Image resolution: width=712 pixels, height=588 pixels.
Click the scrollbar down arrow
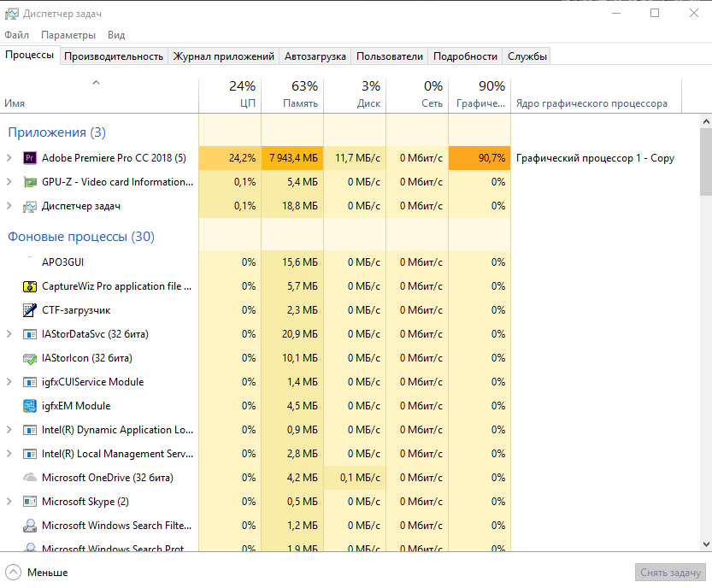pos(706,544)
